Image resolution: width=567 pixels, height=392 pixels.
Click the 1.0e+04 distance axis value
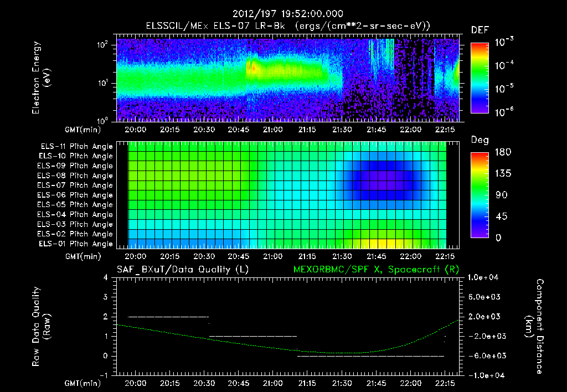483,277
